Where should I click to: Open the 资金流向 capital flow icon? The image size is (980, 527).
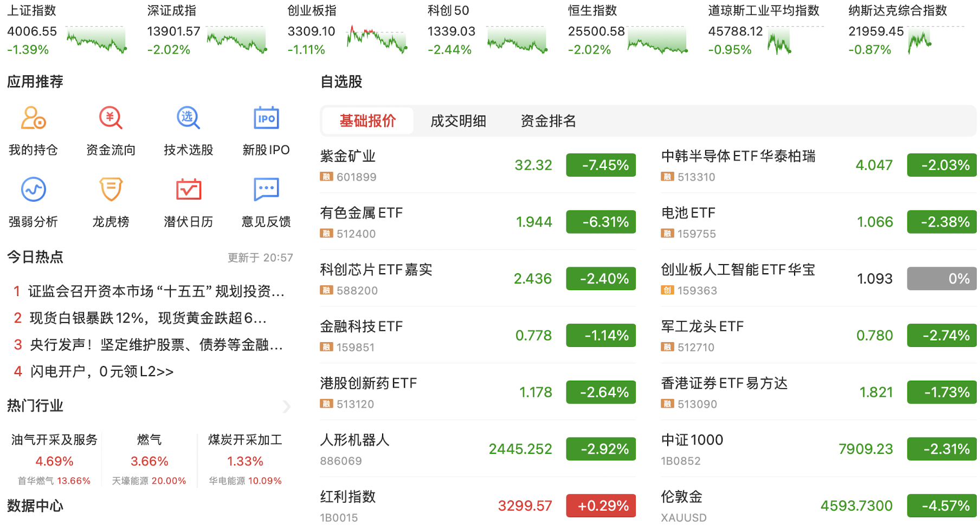coord(111,118)
